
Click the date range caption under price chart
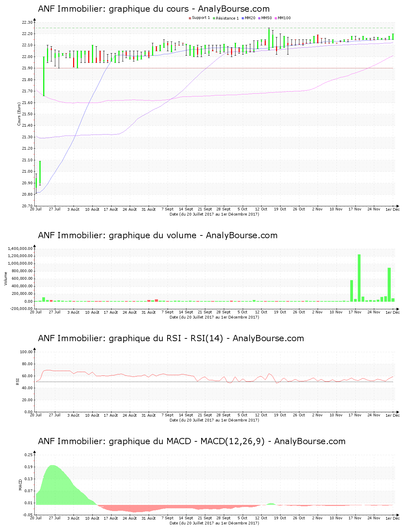pyautogui.click(x=214, y=214)
